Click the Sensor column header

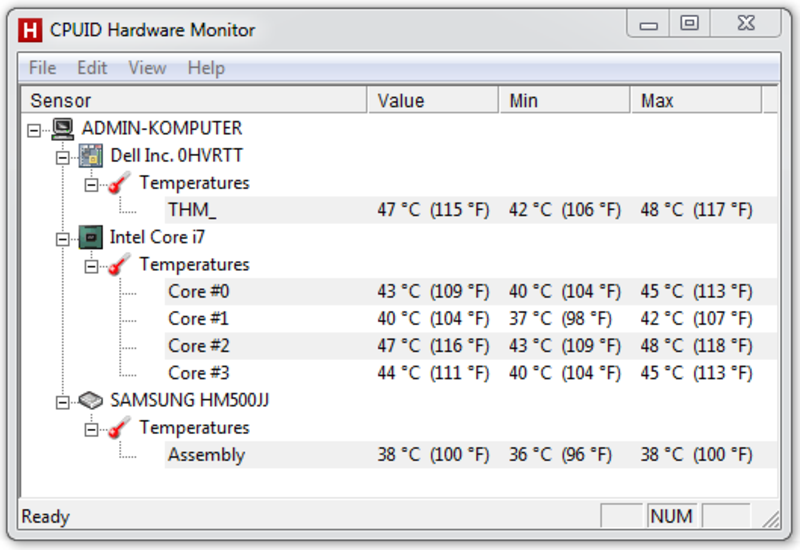[x=194, y=100]
